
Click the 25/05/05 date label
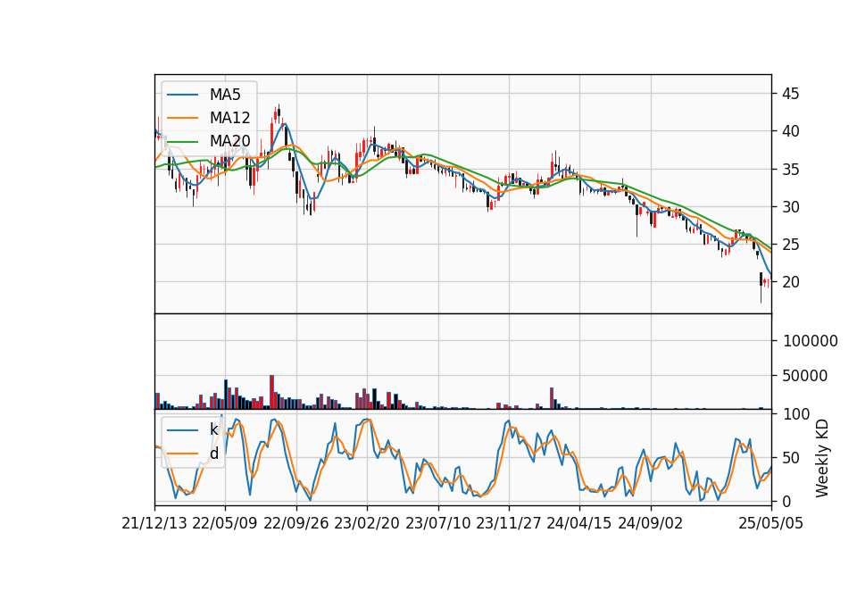[771, 524]
